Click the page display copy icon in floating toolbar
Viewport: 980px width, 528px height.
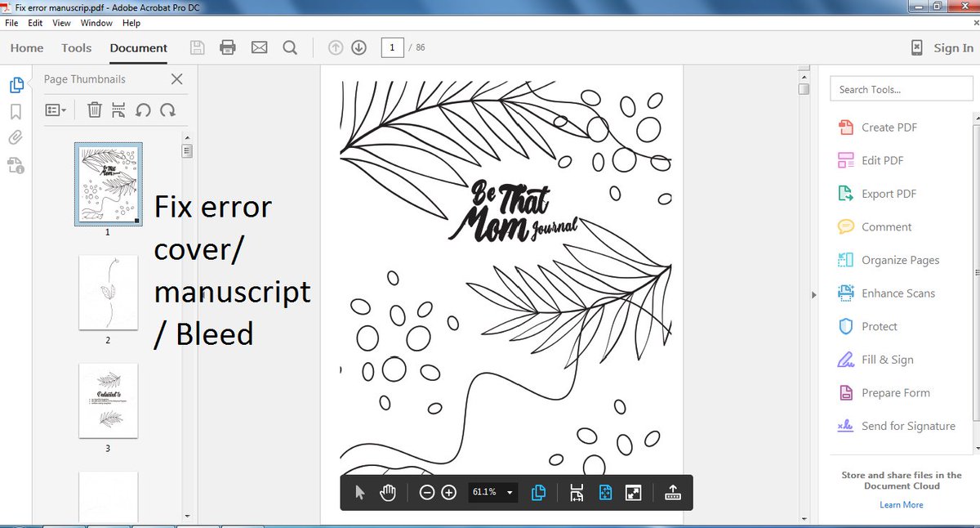point(538,492)
